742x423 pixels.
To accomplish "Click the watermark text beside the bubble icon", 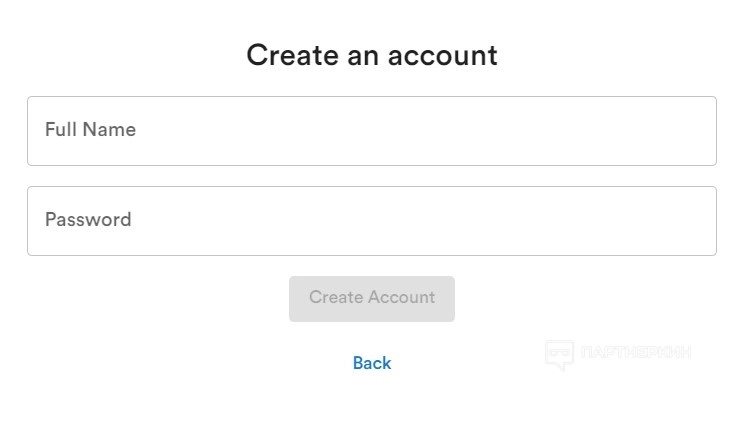I will (x=635, y=353).
